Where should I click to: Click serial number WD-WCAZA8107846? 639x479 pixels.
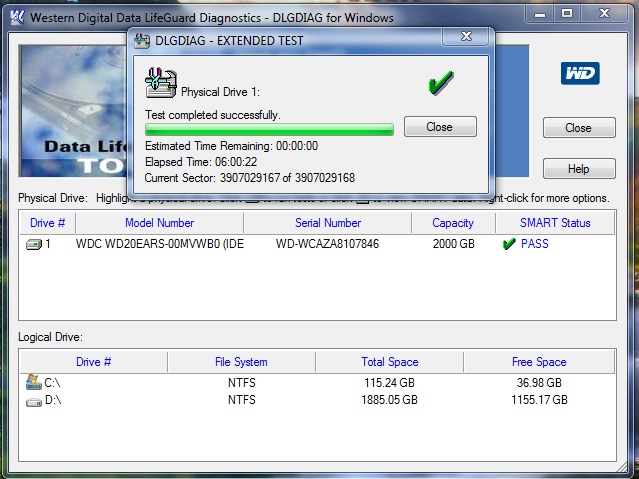click(x=327, y=244)
